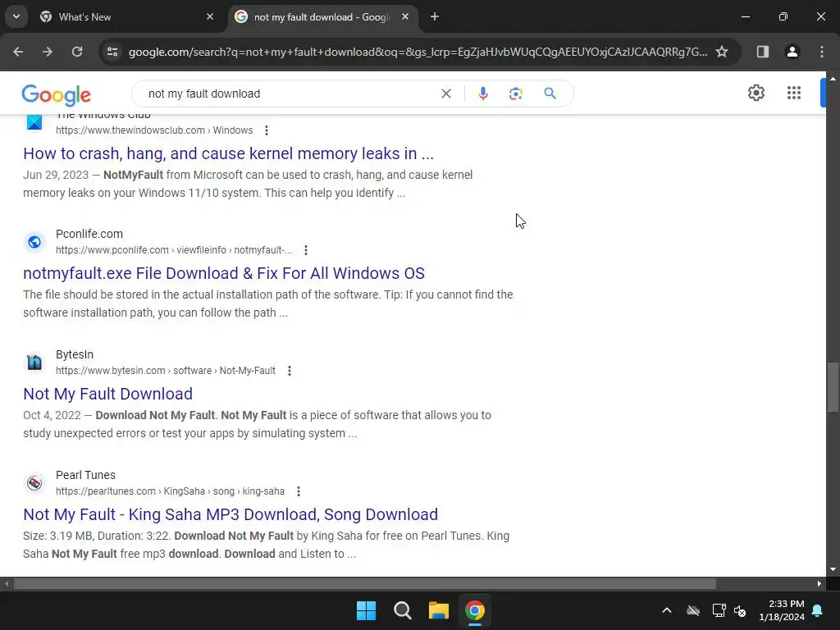Show hidden system tray icons
The height and width of the screenshot is (630, 840).
pos(666,610)
